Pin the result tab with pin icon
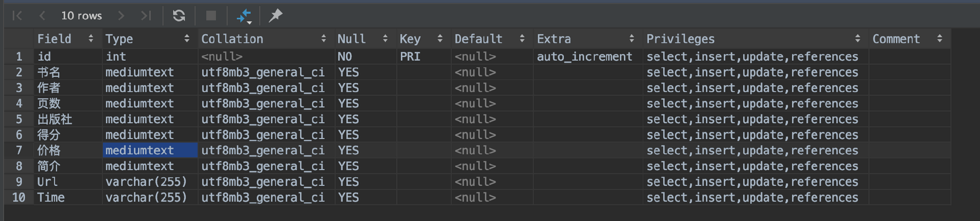Viewport: 980px width, 221px height. click(276, 16)
